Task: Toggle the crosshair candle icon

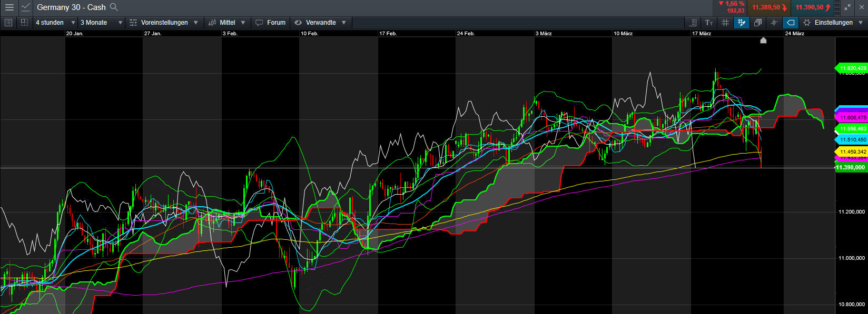Action: pyautogui.click(x=774, y=23)
